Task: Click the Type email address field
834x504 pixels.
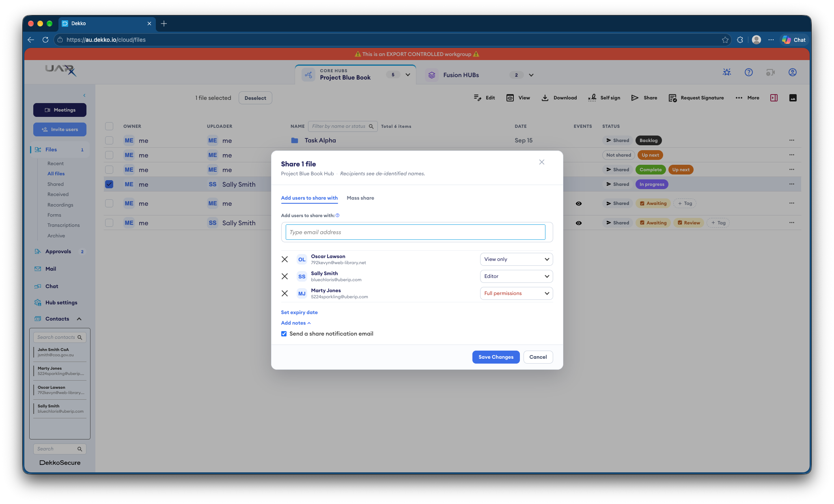Action: [x=415, y=232]
